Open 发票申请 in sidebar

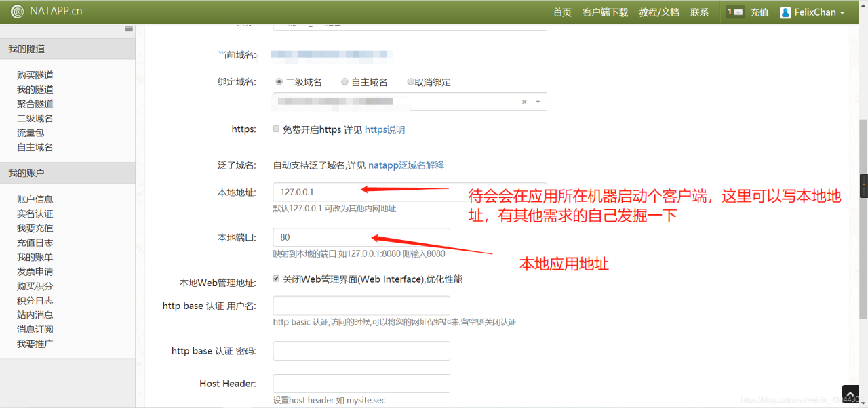(x=35, y=272)
